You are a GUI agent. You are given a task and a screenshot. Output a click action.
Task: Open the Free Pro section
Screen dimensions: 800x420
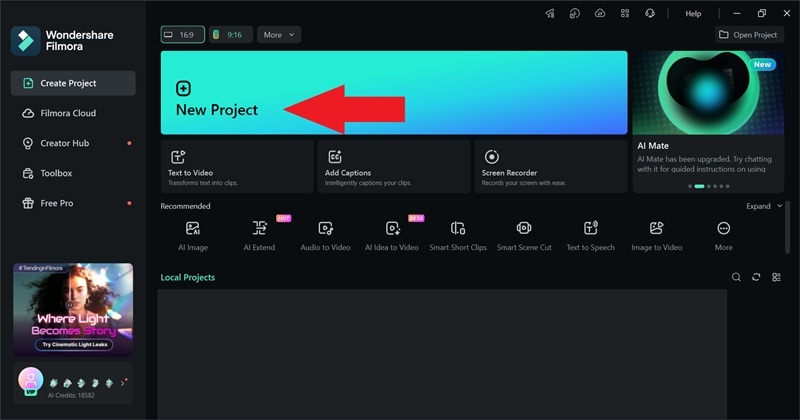coord(73,203)
